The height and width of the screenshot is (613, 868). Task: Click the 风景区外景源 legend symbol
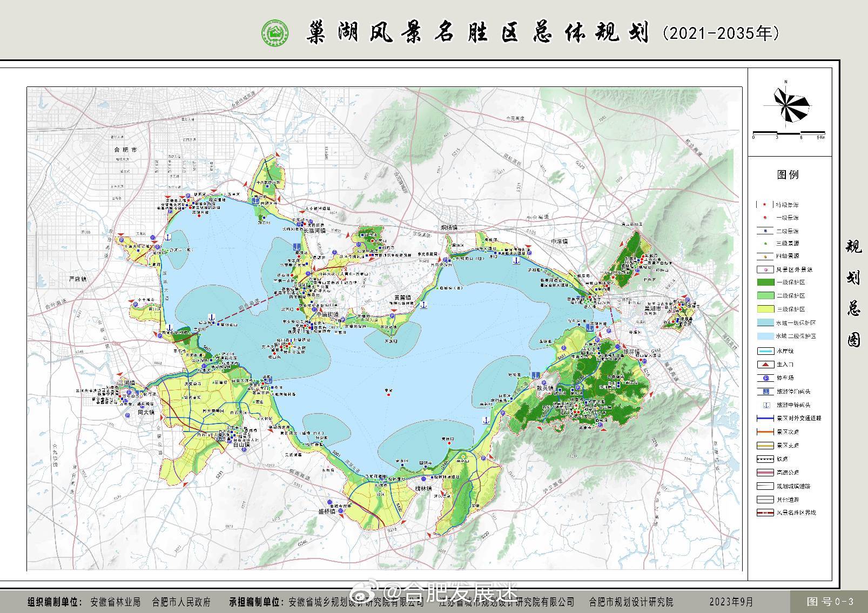click(765, 270)
